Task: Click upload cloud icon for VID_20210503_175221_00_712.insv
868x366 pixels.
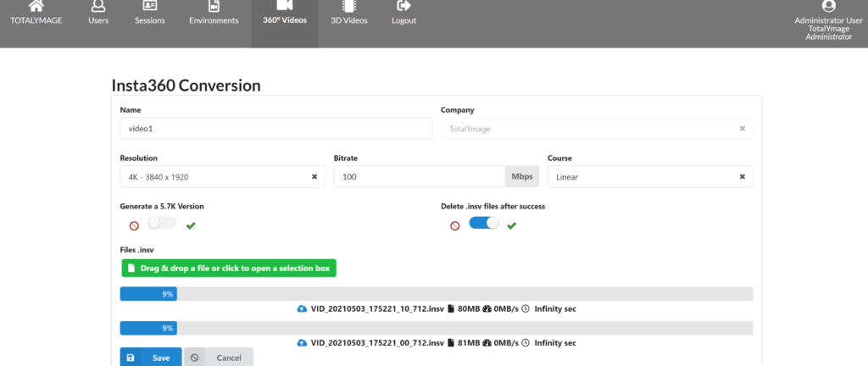Action: pyautogui.click(x=303, y=343)
